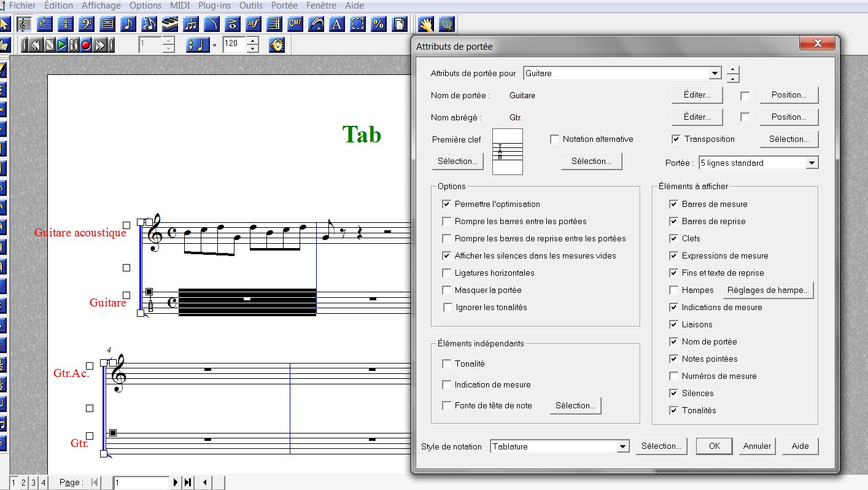Click the 'Réglages de hampe...' button
The width and height of the screenshot is (868, 490).
click(768, 290)
